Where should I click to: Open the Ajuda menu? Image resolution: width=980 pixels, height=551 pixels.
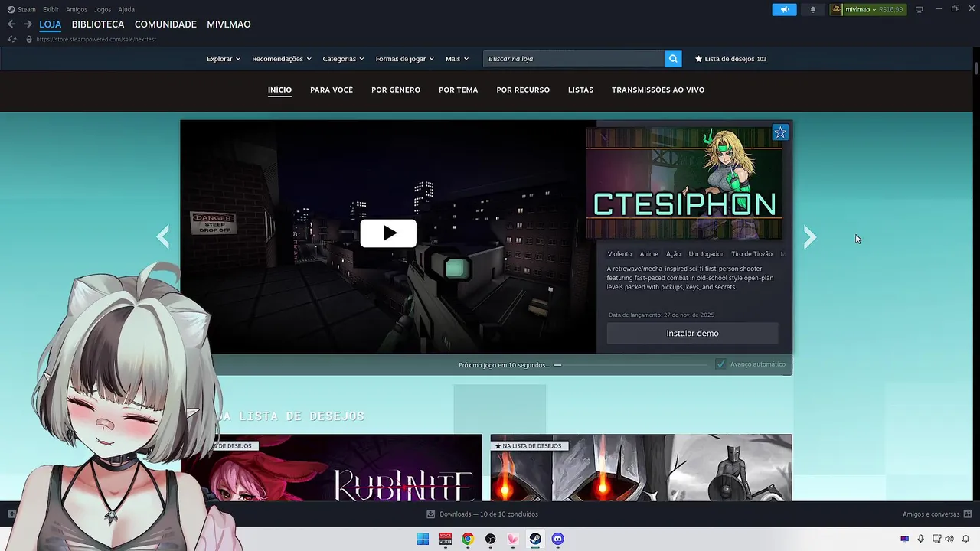[126, 10]
